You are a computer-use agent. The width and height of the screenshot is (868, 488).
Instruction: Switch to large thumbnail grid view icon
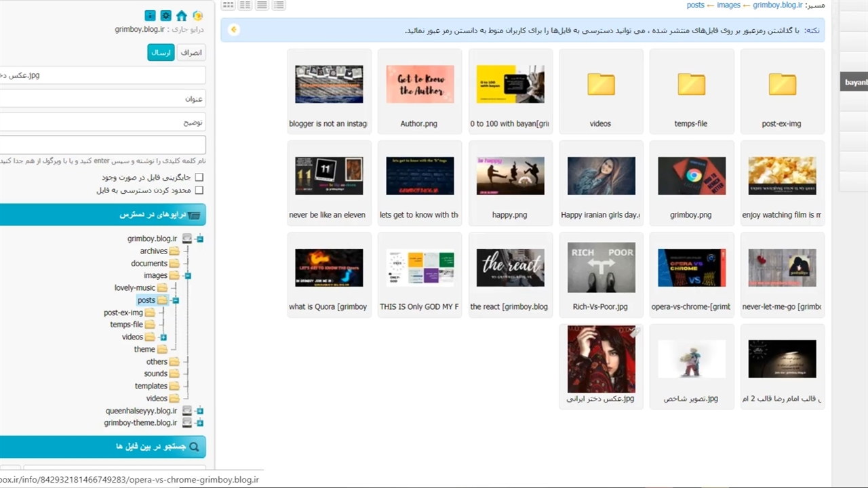[x=229, y=5]
